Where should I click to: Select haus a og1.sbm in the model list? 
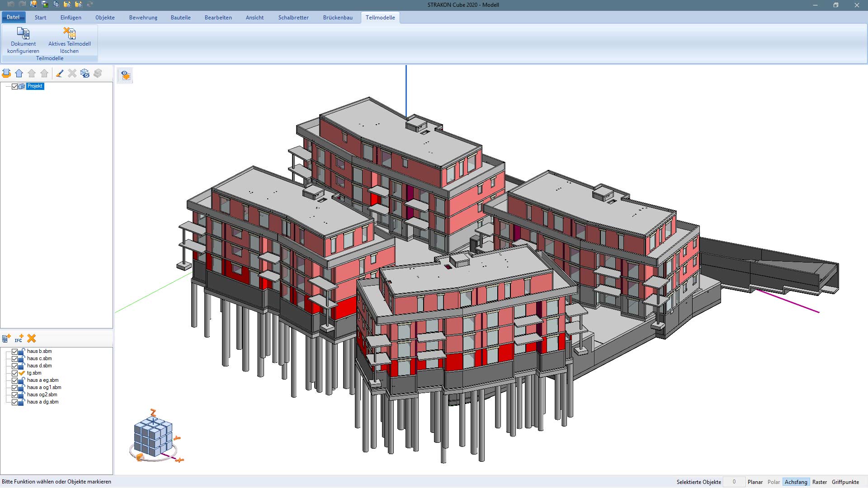pyautogui.click(x=44, y=388)
